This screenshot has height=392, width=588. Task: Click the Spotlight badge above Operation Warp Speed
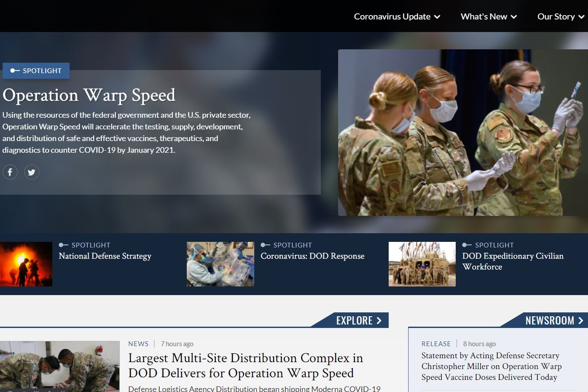[x=36, y=71]
